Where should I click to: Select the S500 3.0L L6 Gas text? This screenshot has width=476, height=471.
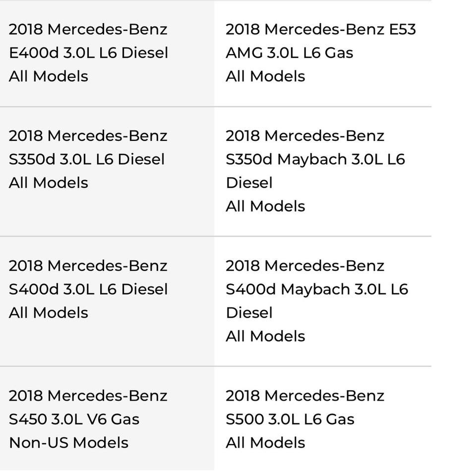click(290, 419)
